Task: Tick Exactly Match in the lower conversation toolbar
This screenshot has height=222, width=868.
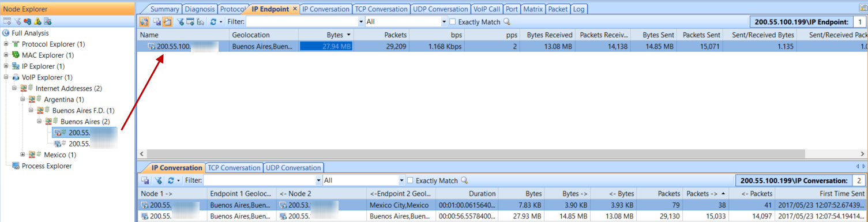Action: pyautogui.click(x=410, y=180)
